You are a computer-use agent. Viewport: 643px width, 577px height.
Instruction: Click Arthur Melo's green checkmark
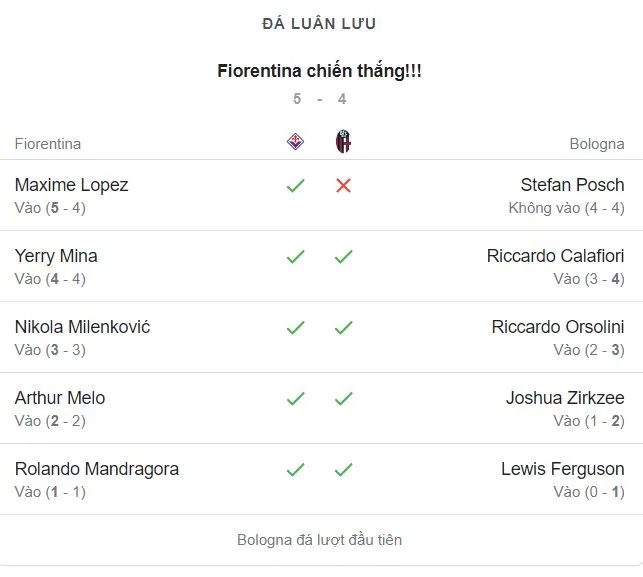click(x=295, y=399)
